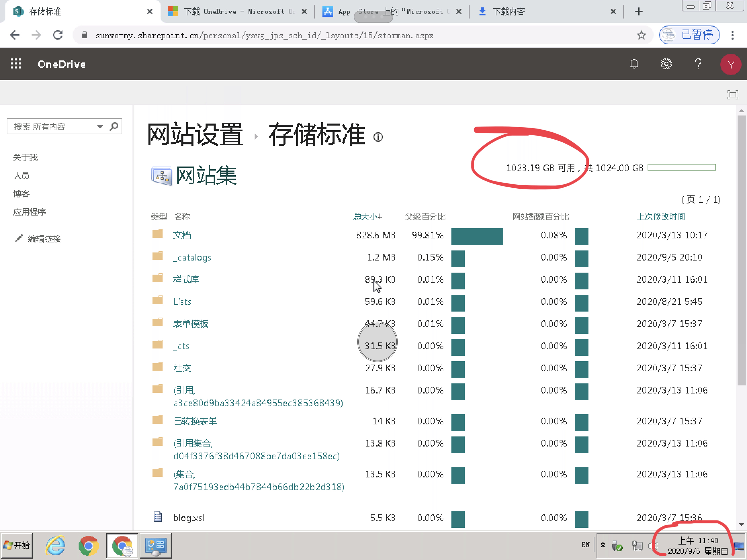Show hidden tray icons arrow
This screenshot has height=560, width=747.
pyautogui.click(x=603, y=545)
